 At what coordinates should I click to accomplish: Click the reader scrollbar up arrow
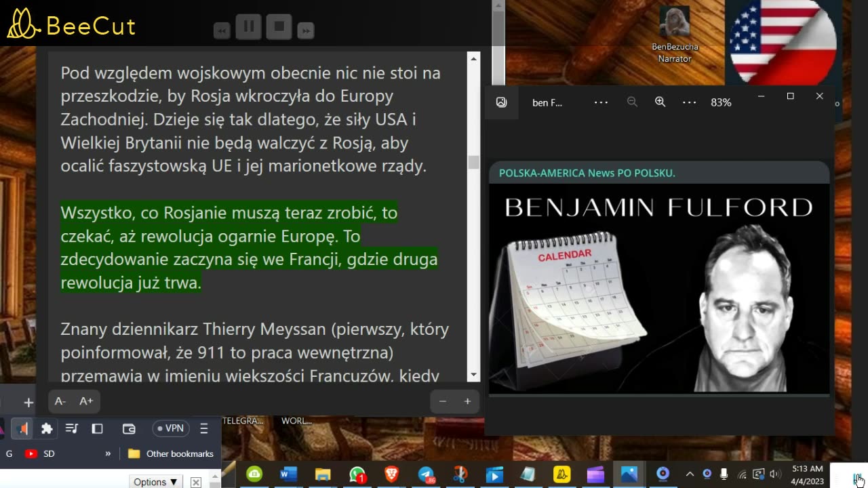473,59
